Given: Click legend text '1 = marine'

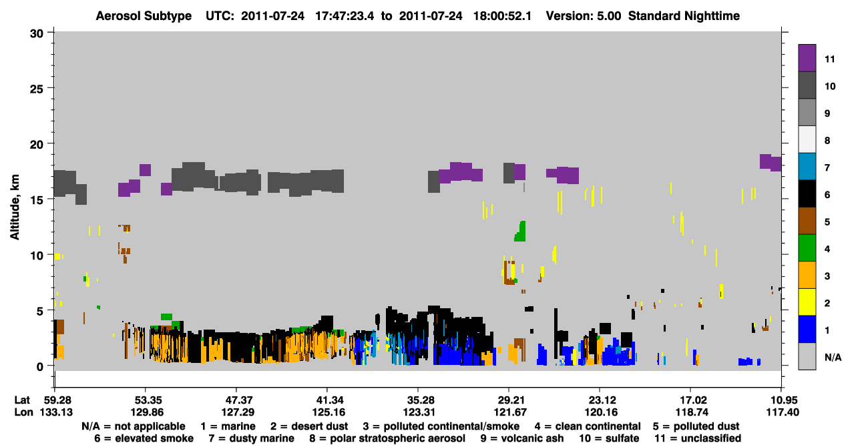Looking at the screenshot, I should (229, 426).
